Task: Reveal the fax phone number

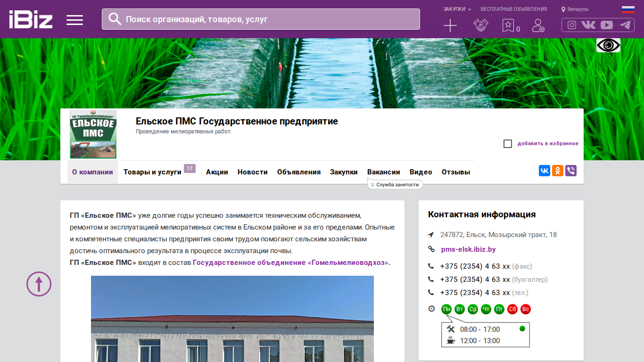Action: [475, 266]
